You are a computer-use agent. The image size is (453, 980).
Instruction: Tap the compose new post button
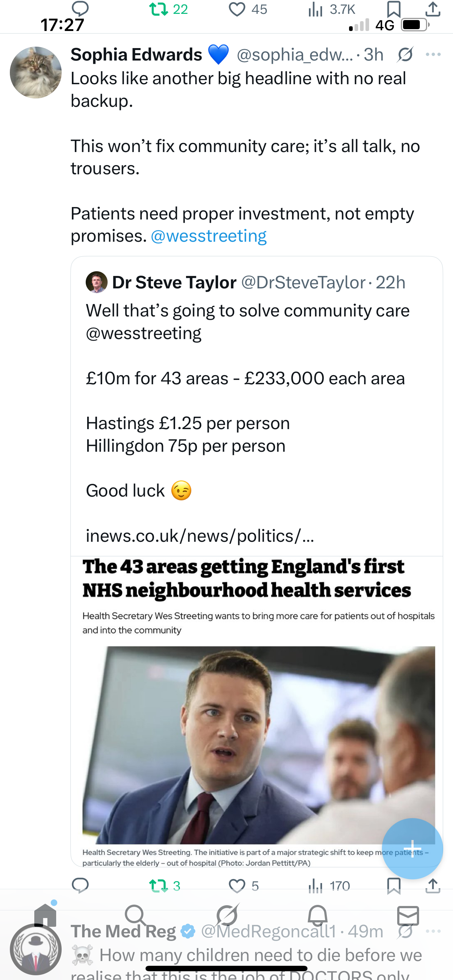pos(412,848)
